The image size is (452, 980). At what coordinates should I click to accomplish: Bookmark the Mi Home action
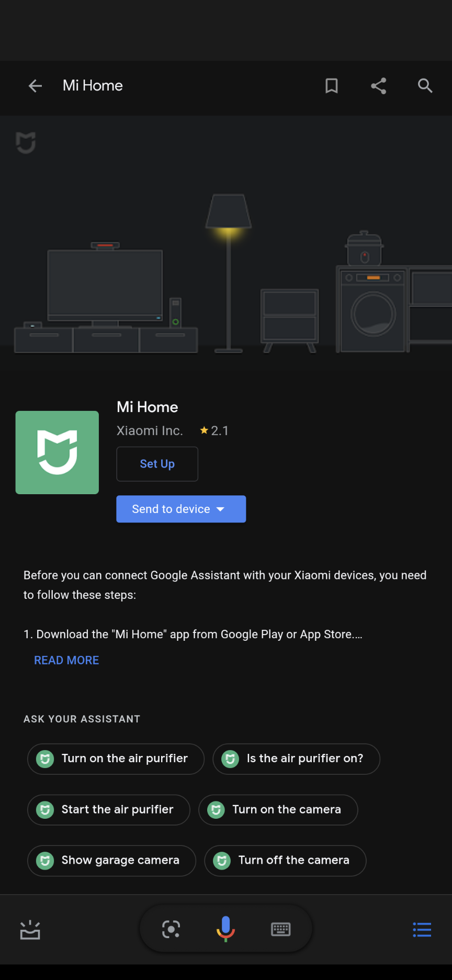[332, 86]
